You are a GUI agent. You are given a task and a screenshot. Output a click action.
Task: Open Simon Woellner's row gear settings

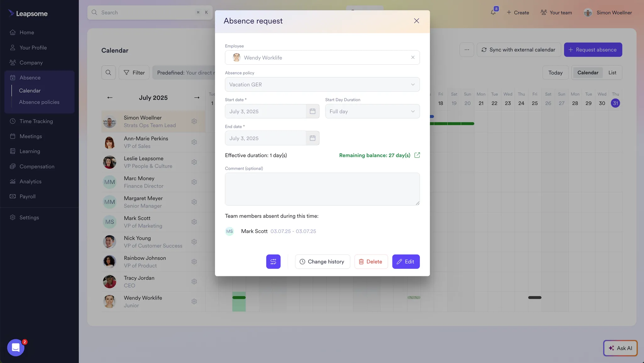(x=194, y=121)
